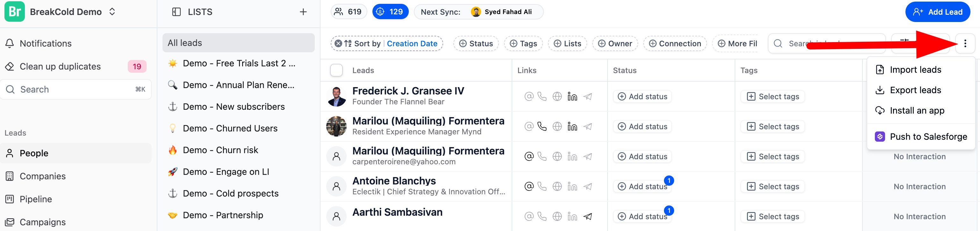This screenshot has width=980, height=231.
Task: Click Select tags for Antoine Blanchys
Action: pos(773,186)
